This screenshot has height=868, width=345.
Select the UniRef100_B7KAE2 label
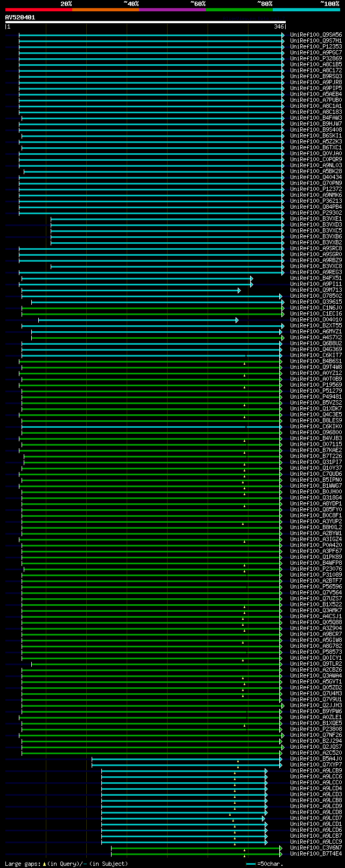pyautogui.click(x=316, y=450)
